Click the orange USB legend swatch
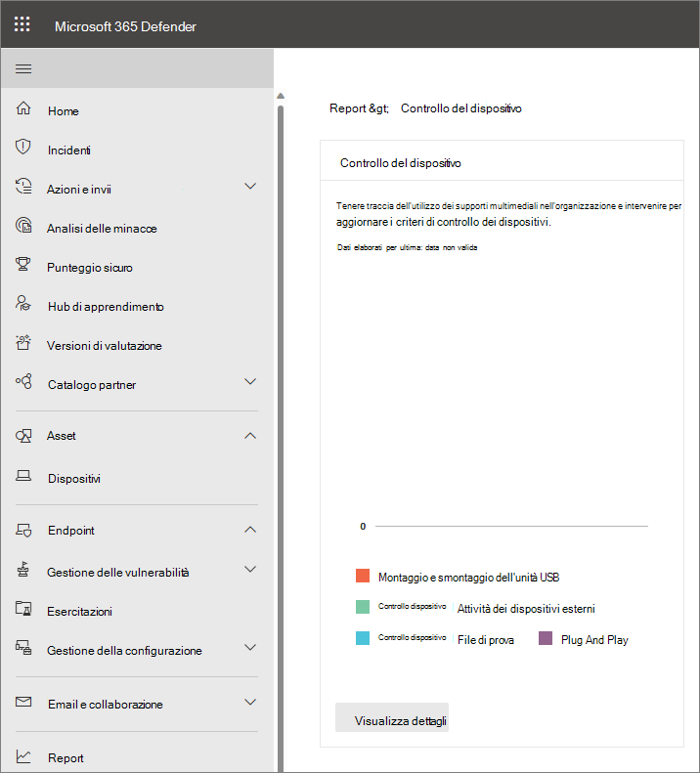The image size is (700, 773). [x=363, y=576]
